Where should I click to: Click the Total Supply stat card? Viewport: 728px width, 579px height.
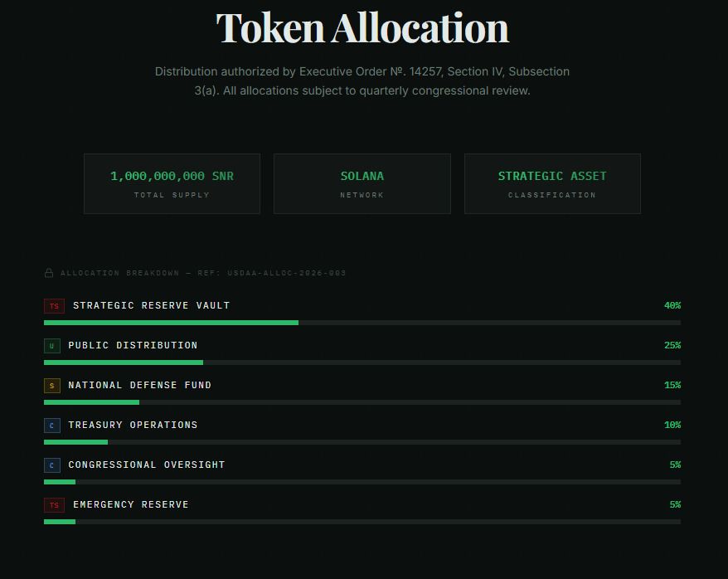point(172,183)
